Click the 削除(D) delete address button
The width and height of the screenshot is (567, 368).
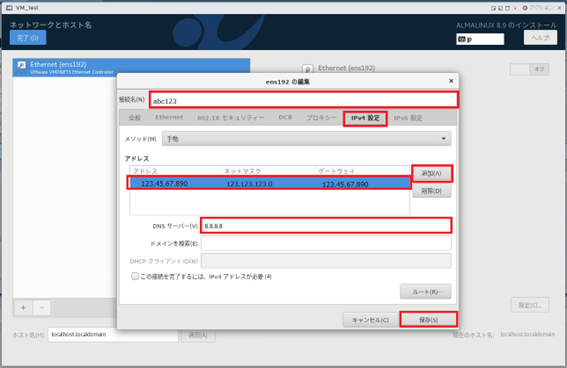point(431,191)
